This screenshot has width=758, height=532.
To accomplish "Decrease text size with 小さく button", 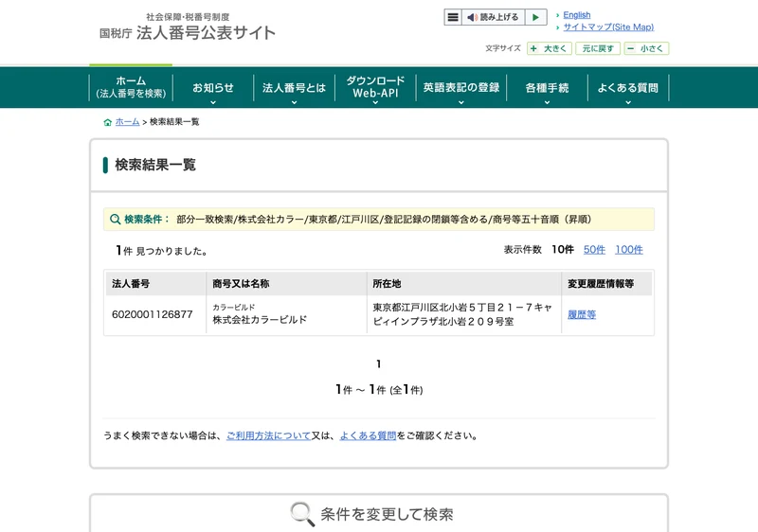I will [x=646, y=48].
